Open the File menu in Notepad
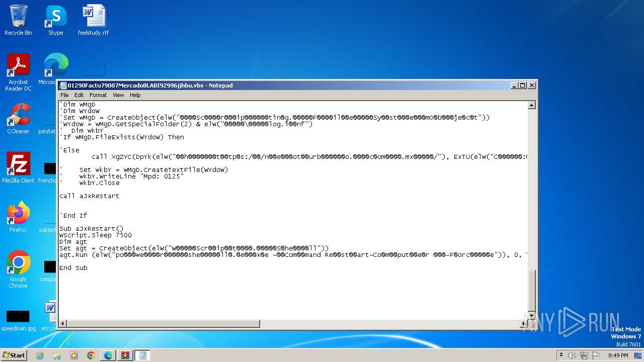Image resolution: width=644 pixels, height=362 pixels. [x=64, y=95]
